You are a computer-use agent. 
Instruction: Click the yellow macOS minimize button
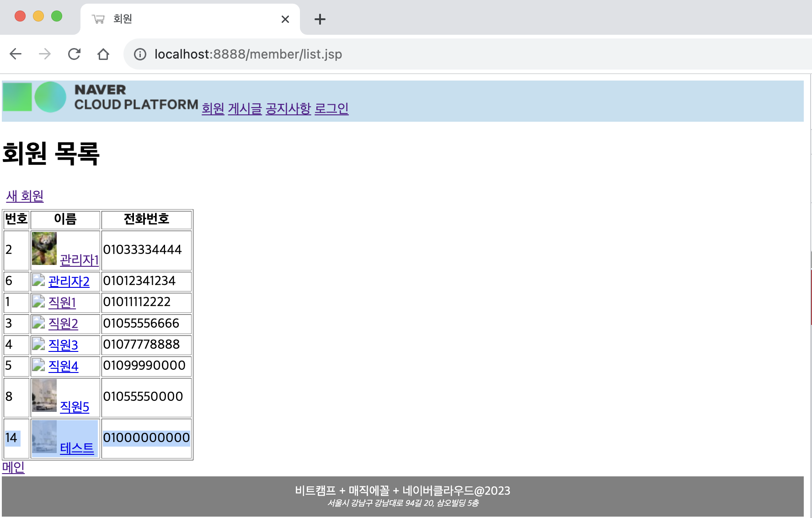[38, 16]
